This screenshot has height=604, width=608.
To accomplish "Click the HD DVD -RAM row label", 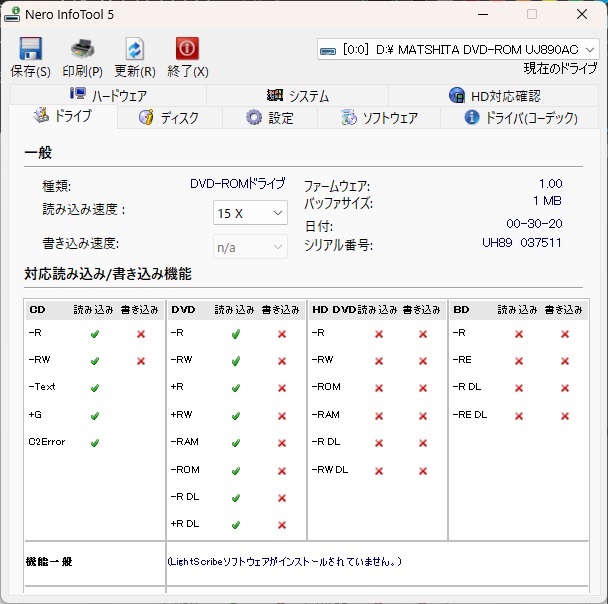I will pyautogui.click(x=326, y=414).
